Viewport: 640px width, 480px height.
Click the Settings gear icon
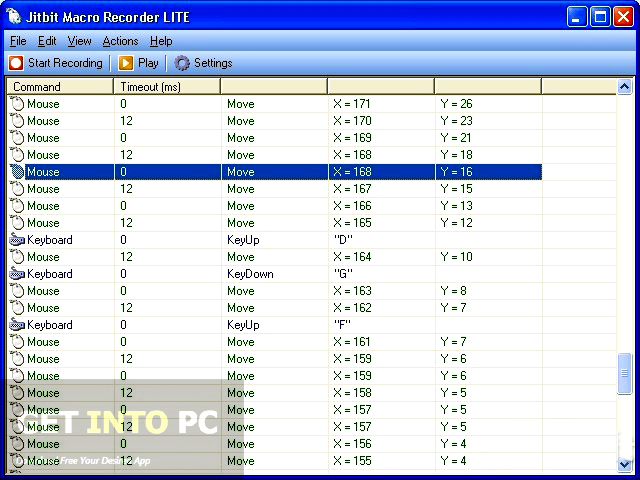(182, 63)
